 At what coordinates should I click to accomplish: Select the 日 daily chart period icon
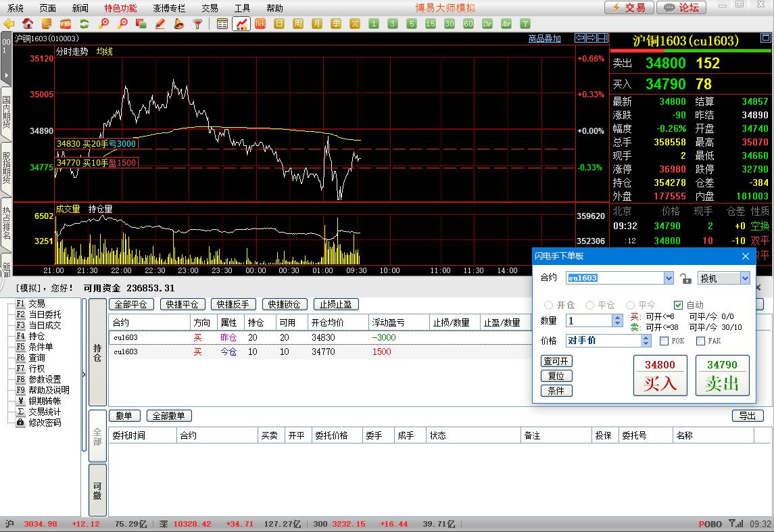click(279, 24)
